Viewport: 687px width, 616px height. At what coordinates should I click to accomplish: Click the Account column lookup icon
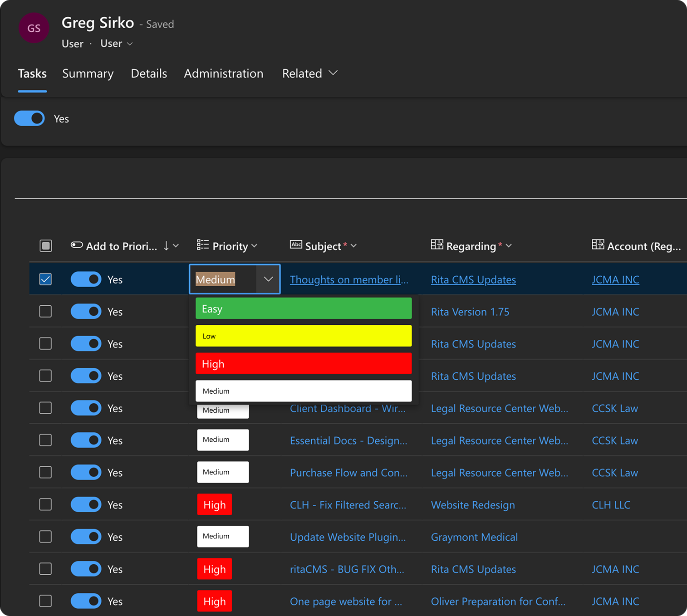point(598,245)
